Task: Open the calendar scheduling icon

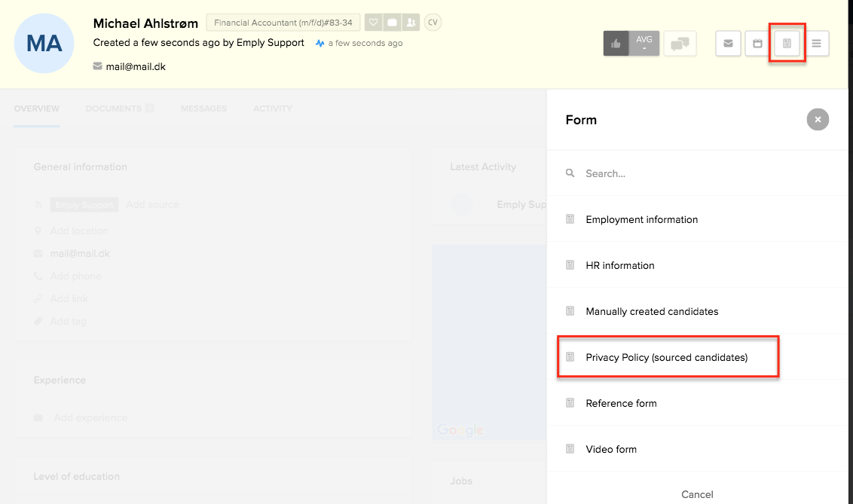Action: tap(757, 44)
